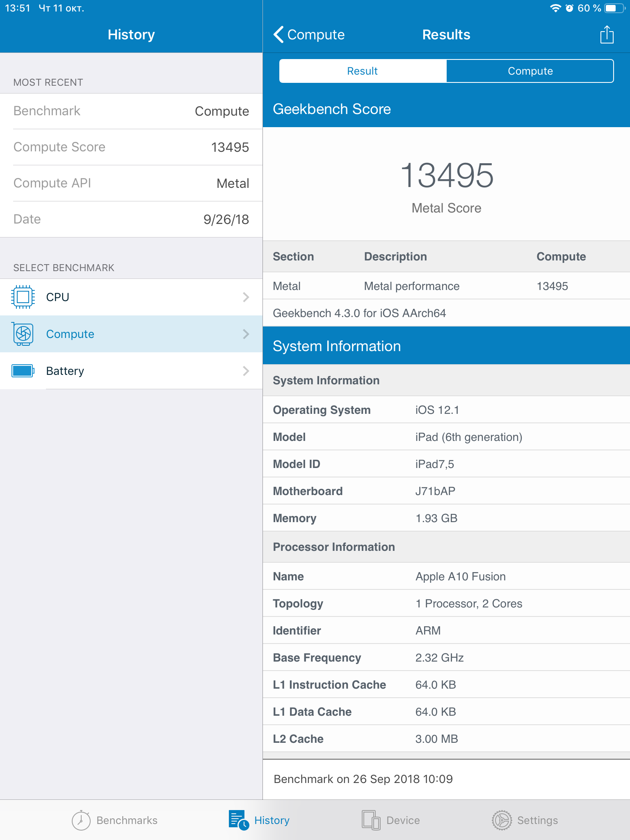Tap the Description column header
Image resolution: width=630 pixels, height=840 pixels.
(395, 257)
